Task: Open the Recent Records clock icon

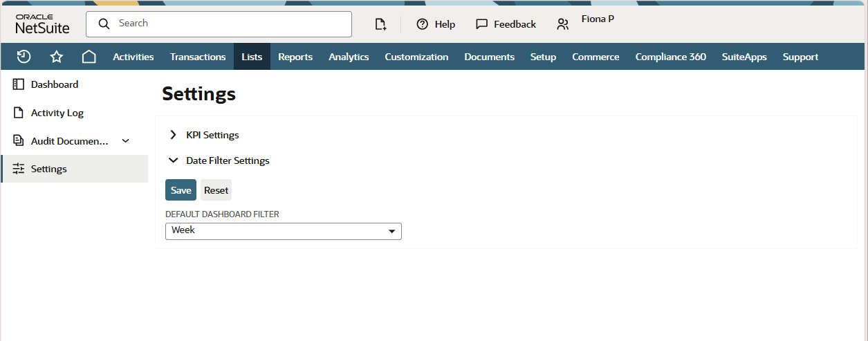Action: pos(24,57)
